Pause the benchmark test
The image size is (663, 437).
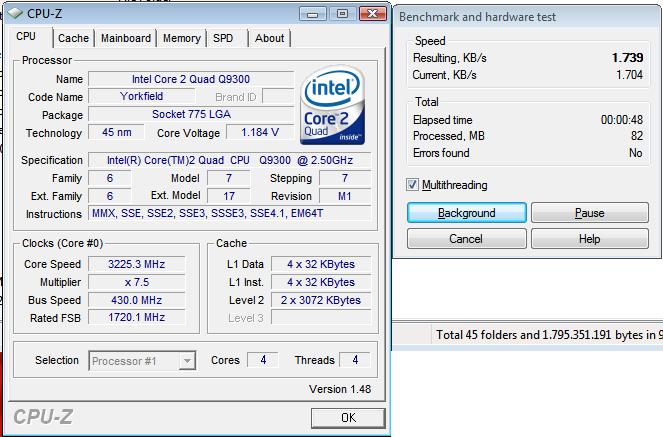[x=589, y=213]
